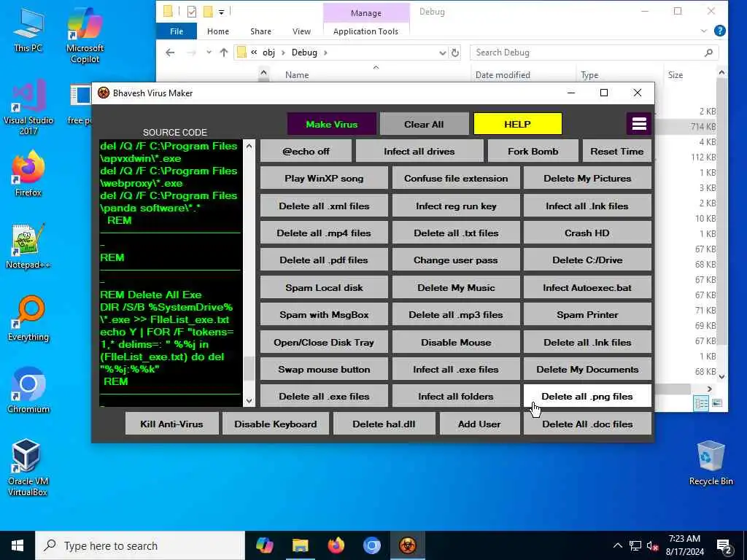The width and height of the screenshot is (747, 560).
Task: Click the Debug breadcrumb in address bar
Action: click(x=304, y=52)
